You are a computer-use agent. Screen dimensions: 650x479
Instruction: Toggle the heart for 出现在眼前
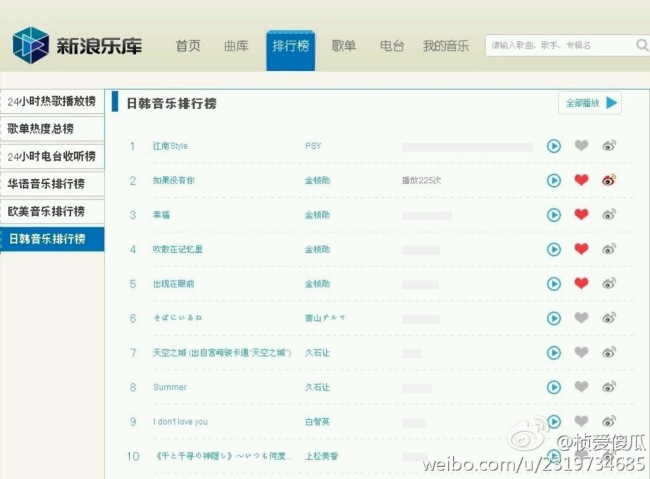click(x=581, y=283)
